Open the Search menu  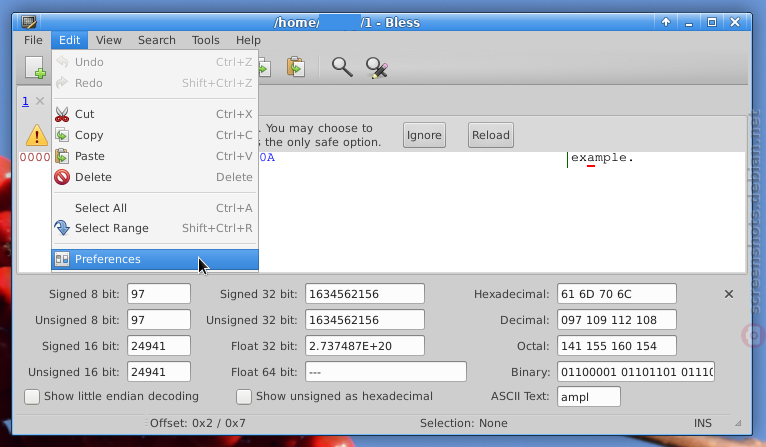(x=156, y=40)
